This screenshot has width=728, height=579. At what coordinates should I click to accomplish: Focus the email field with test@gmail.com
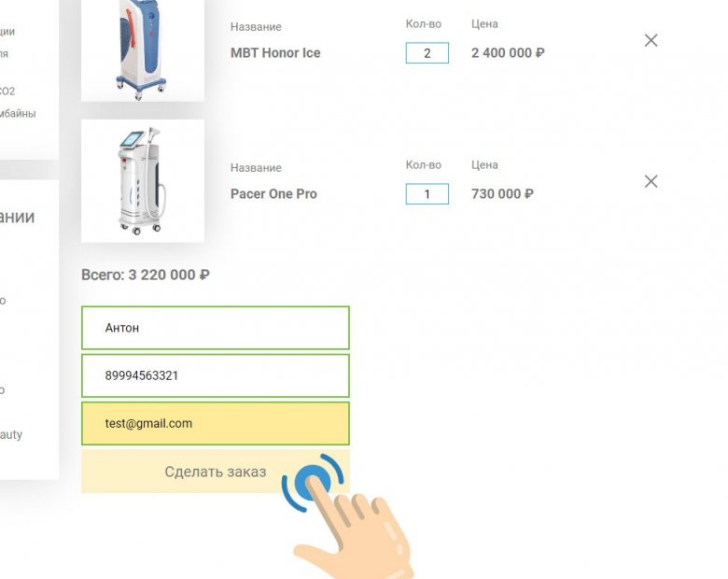point(216,424)
